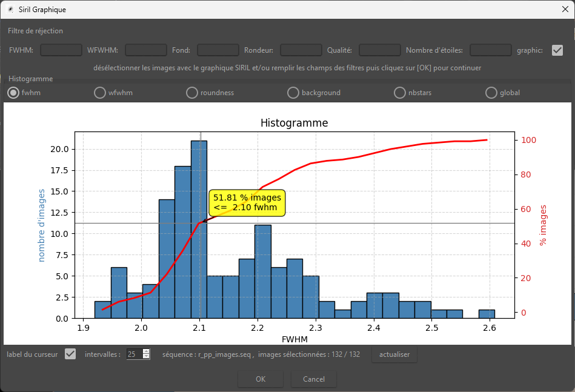
Task: Select the roundness histogram radio button
Action: click(x=192, y=93)
